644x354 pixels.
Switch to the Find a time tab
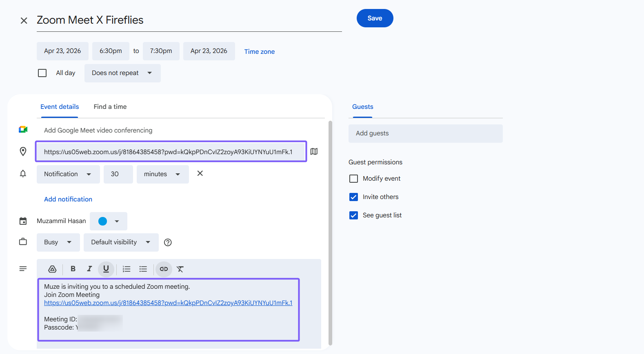(110, 107)
